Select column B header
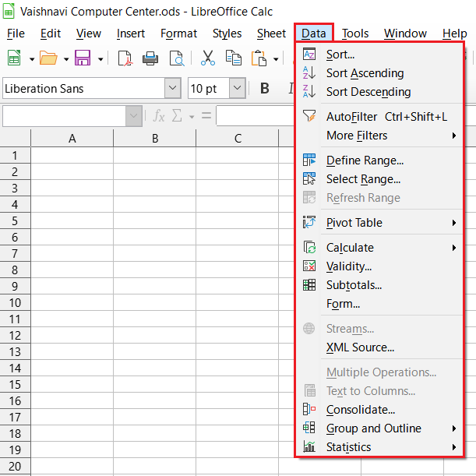 pyautogui.click(x=155, y=138)
